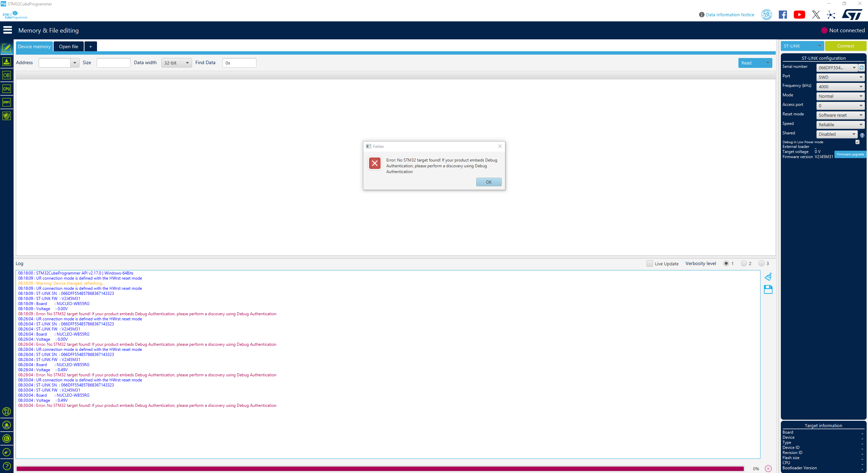Switch to the Open file tab

pos(69,46)
